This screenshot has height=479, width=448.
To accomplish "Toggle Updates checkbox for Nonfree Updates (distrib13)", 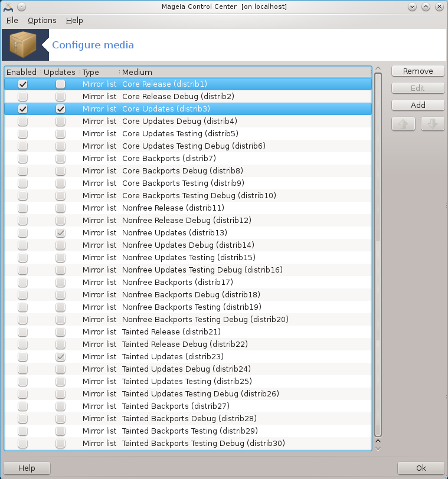I will [x=61, y=233].
